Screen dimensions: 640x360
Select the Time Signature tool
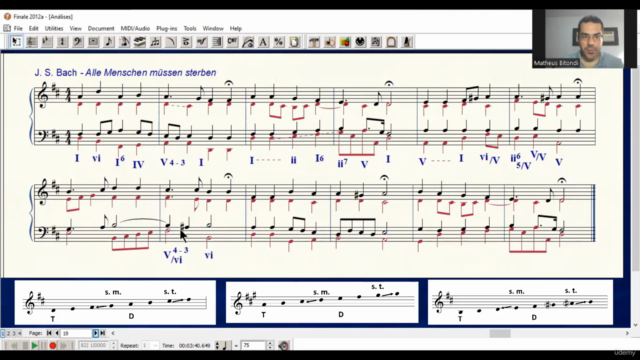(x=62, y=42)
